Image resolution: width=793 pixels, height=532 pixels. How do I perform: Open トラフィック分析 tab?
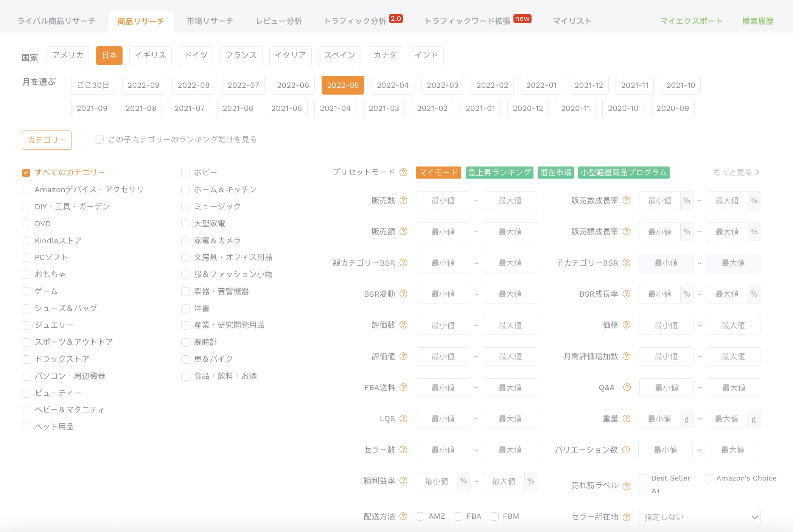point(355,21)
